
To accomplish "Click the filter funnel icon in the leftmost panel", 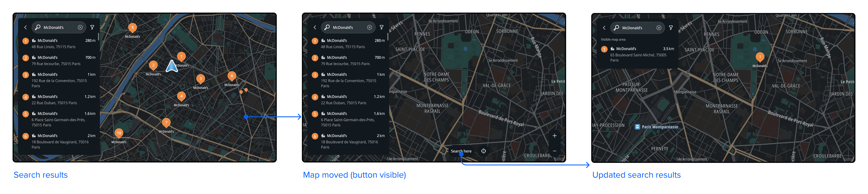I will 92,27.
